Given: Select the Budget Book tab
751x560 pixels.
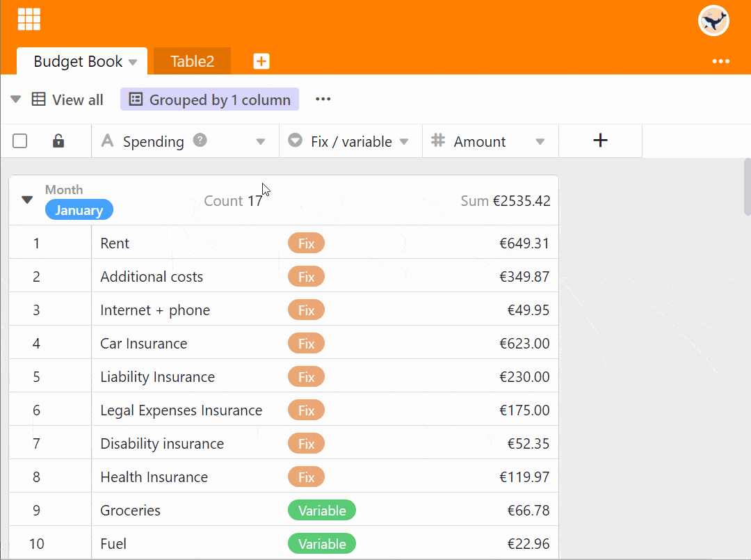Looking at the screenshot, I should [78, 61].
